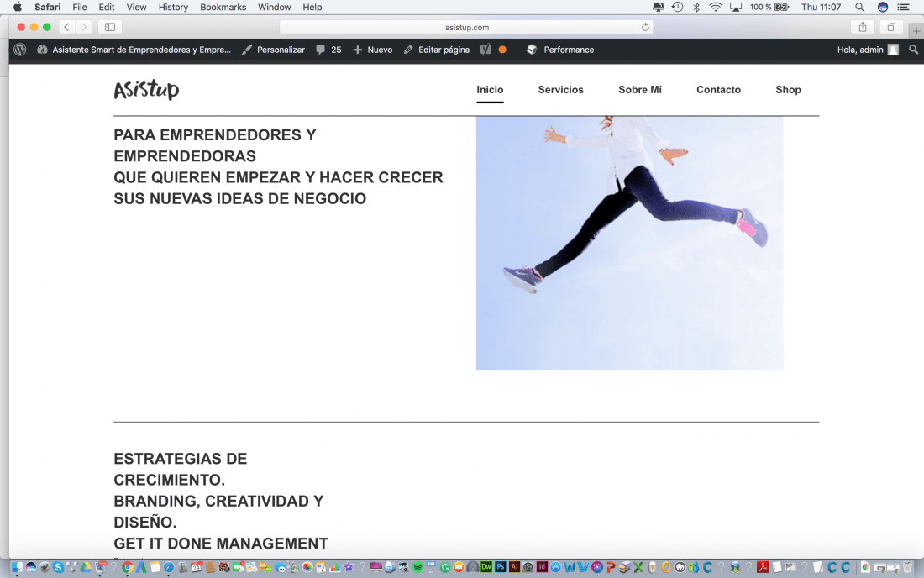
Task: Open Spotlight search in the menu bar
Action: (x=860, y=7)
